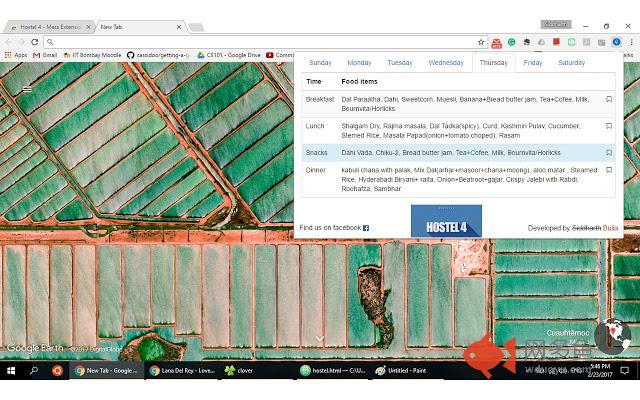
Task: Switch to the Saturday menu tab
Action: (x=571, y=63)
